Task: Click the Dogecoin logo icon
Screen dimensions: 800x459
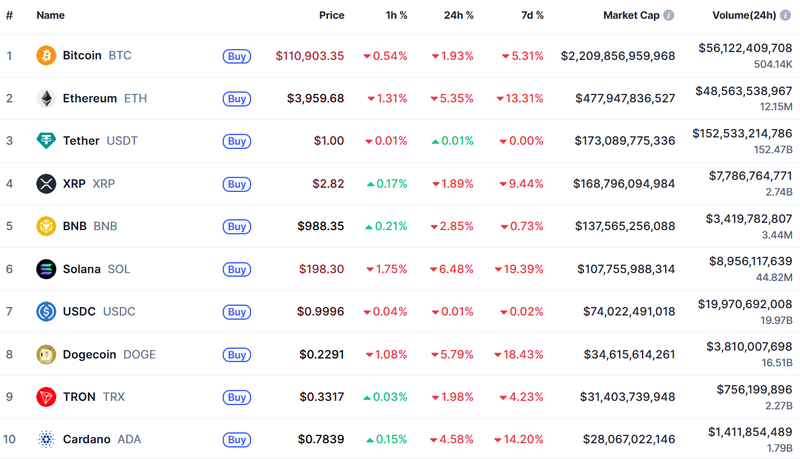Action: tap(46, 354)
